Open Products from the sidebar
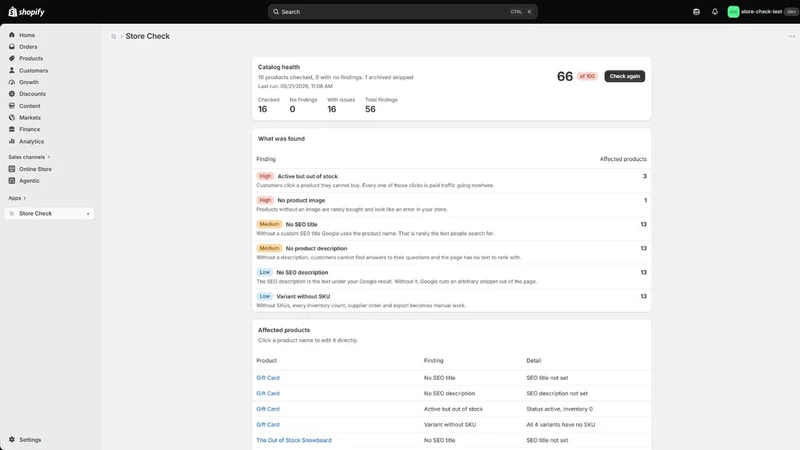Viewport: 800px width, 450px height. tap(31, 59)
